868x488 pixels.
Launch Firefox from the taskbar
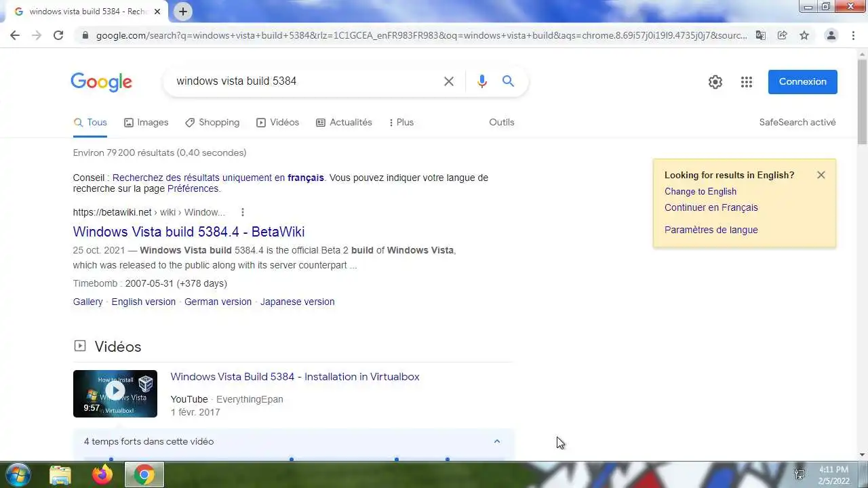coord(102,475)
